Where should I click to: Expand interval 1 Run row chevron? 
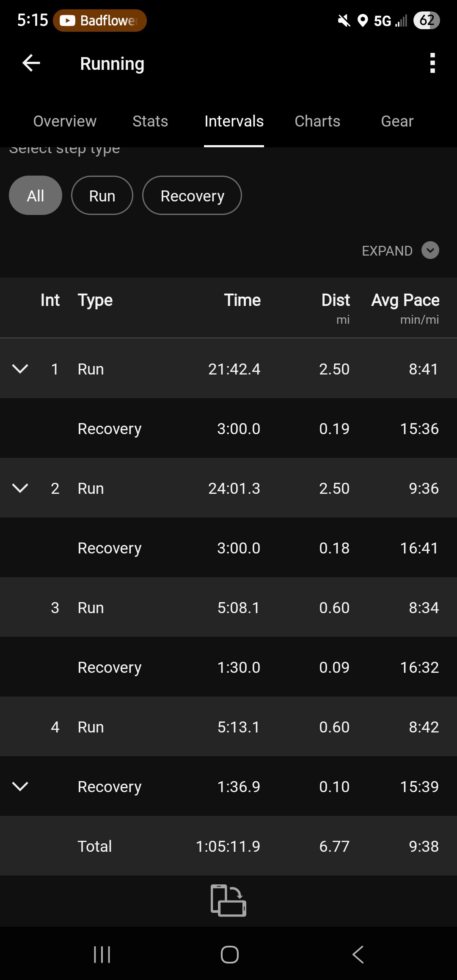(20, 369)
